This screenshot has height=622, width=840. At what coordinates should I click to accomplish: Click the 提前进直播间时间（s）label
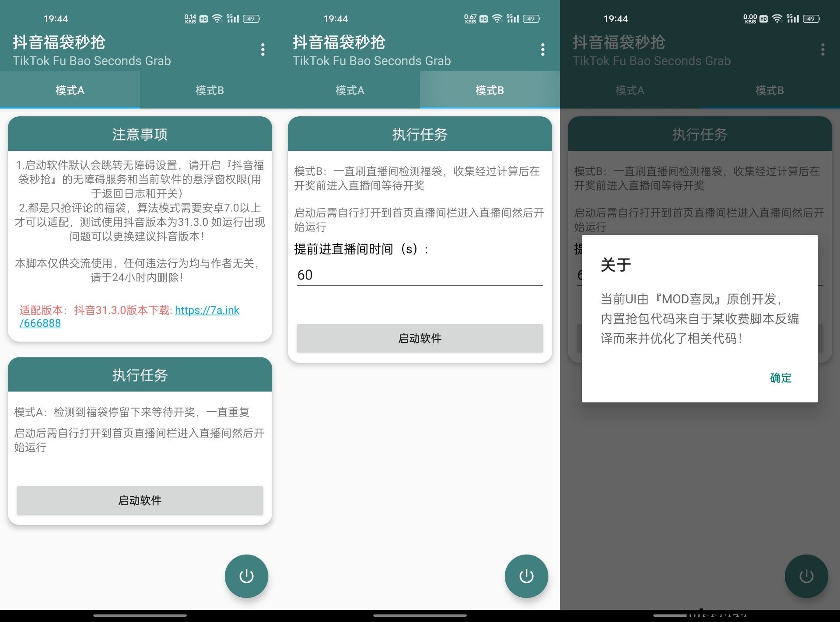[361, 249]
